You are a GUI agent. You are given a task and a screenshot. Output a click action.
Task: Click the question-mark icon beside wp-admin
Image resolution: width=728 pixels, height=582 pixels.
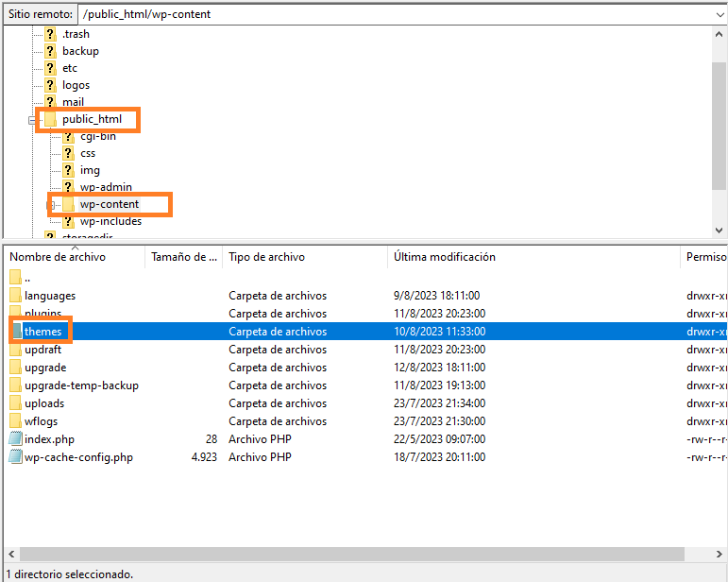69,187
